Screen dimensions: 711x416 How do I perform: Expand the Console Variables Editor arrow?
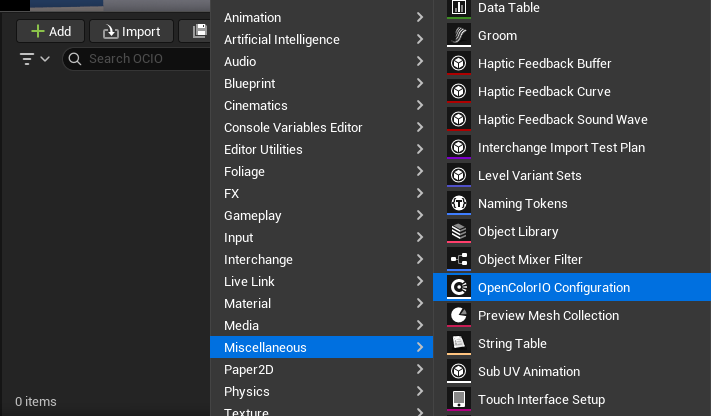[x=420, y=127]
